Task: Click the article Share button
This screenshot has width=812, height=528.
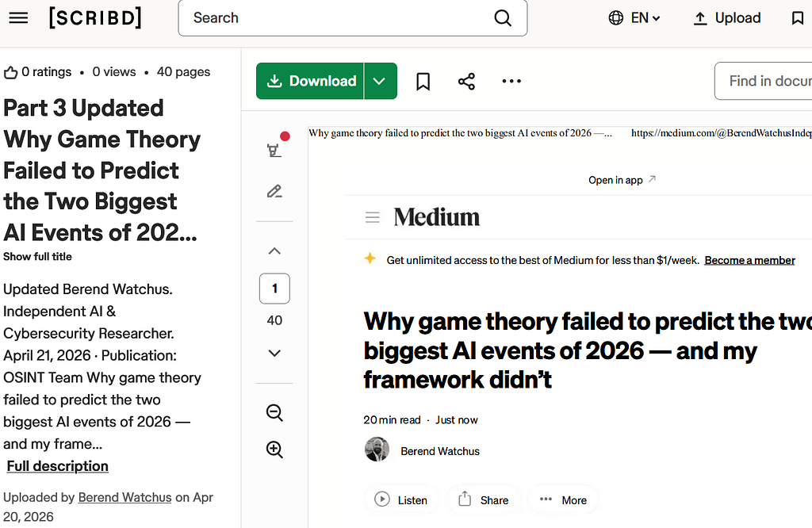Action: 483,499
